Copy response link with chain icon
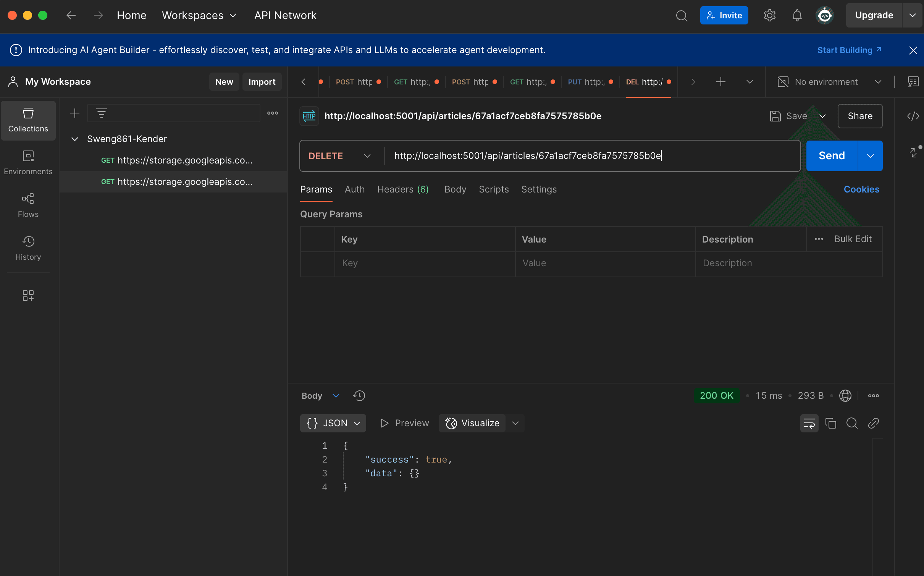Viewport: 924px width, 576px height. point(873,423)
